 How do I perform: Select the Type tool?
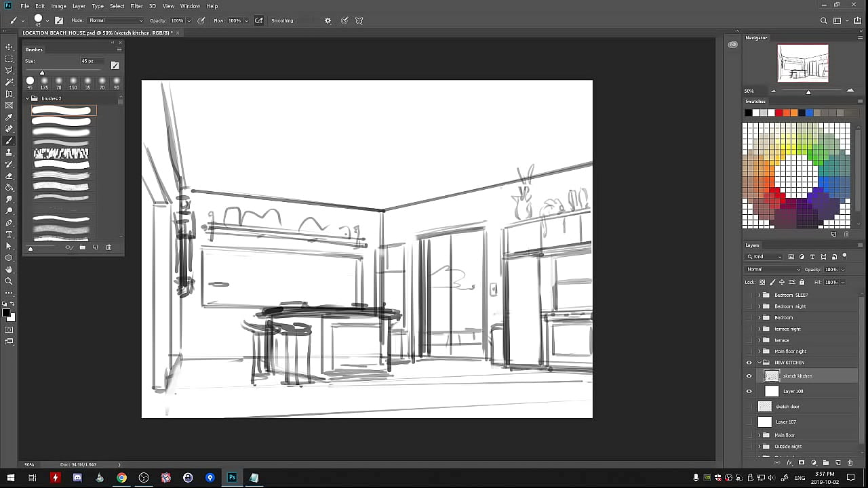pyautogui.click(x=9, y=235)
